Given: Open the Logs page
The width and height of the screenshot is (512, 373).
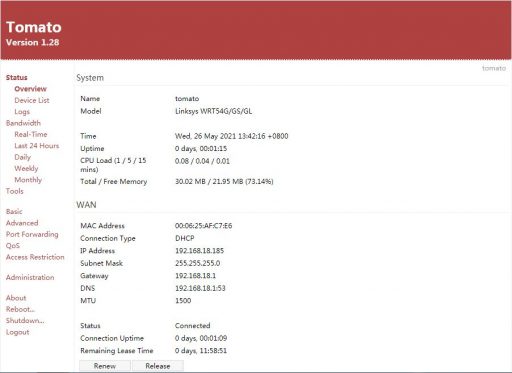Looking at the screenshot, I should pyautogui.click(x=22, y=112).
